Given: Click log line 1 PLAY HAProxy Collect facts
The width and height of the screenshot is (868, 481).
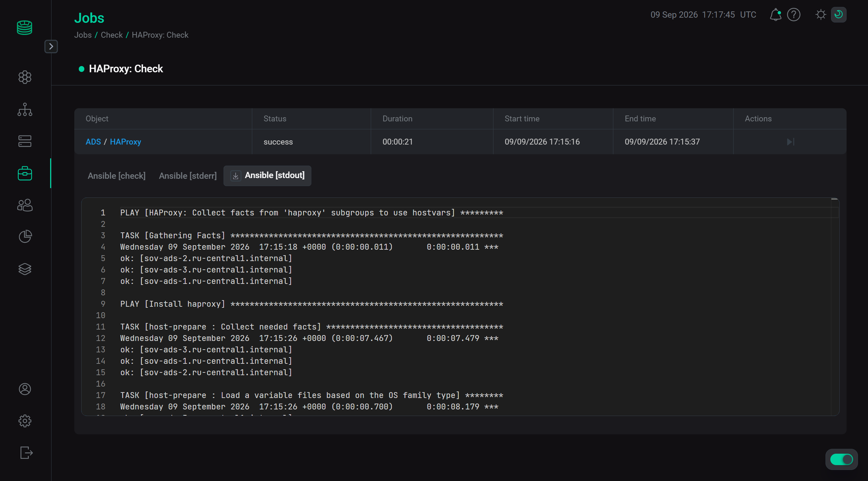Looking at the screenshot, I should (x=312, y=213).
